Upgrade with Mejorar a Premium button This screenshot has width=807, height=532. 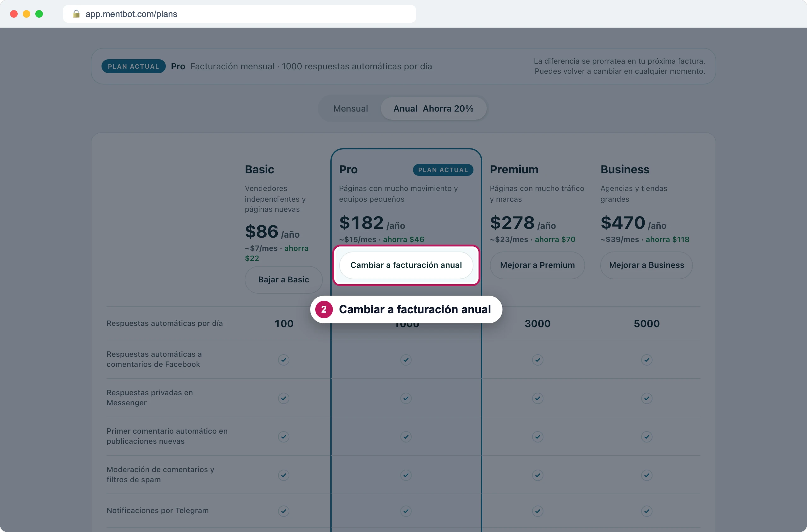tap(537, 265)
